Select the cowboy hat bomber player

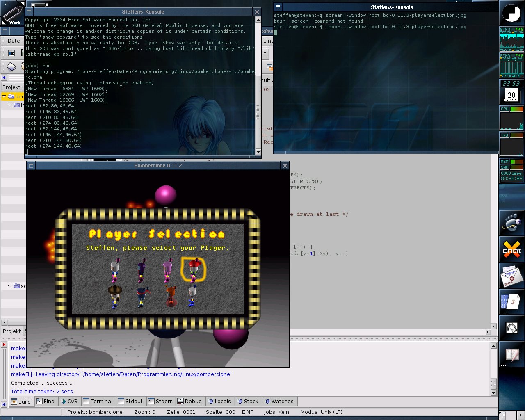[x=115, y=297]
